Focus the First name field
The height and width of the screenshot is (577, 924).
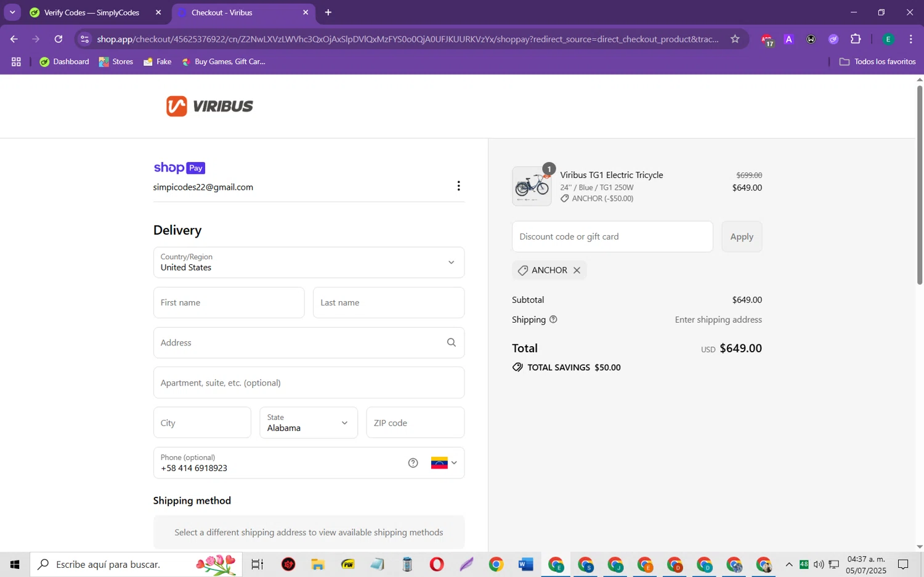coord(229,302)
